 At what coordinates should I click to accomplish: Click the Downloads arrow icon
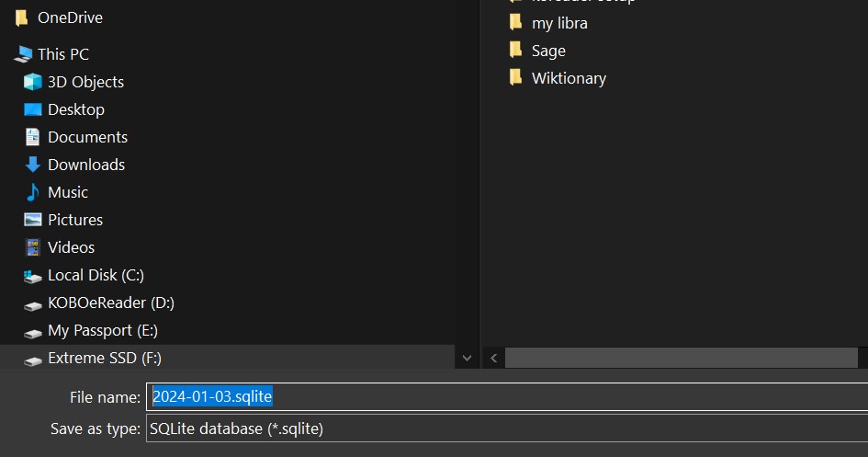(33, 165)
